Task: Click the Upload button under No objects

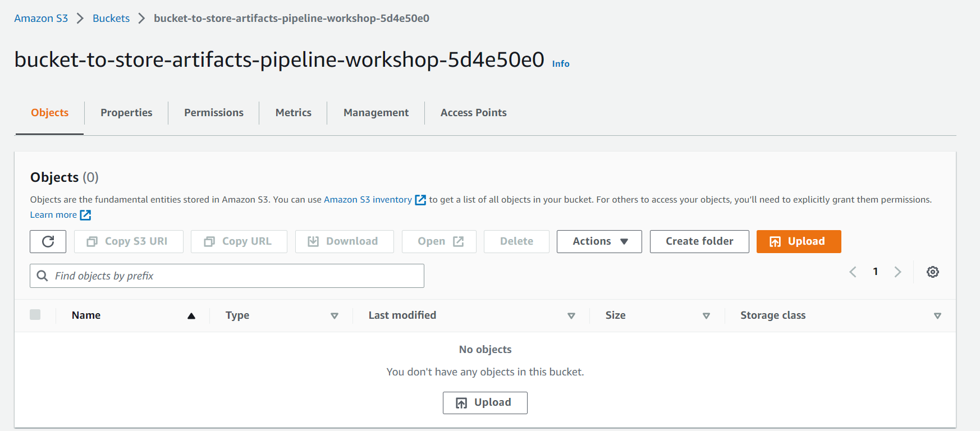Action: click(x=485, y=402)
